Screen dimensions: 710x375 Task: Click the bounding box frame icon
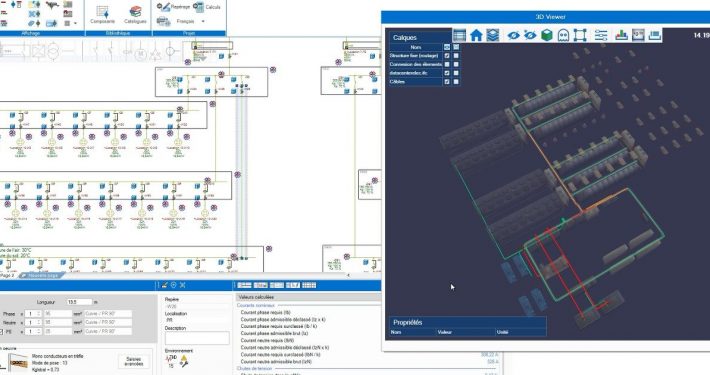tap(580, 35)
